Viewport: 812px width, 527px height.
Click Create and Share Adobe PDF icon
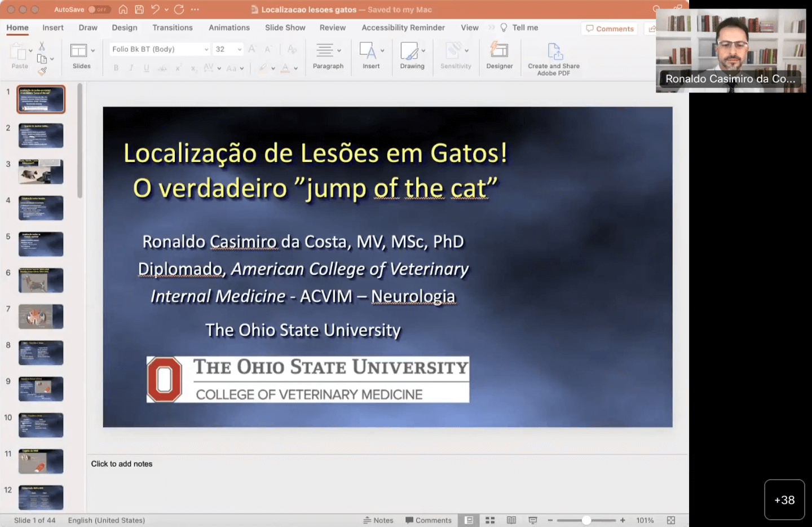554,52
